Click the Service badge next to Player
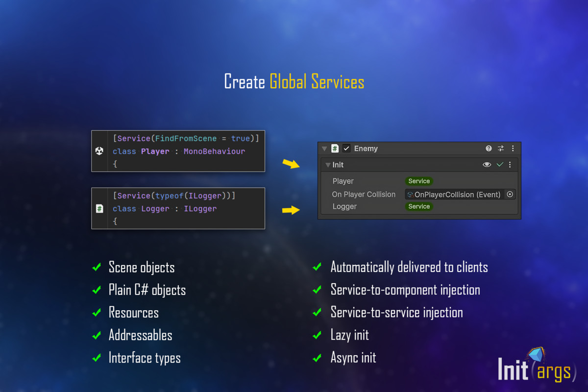 click(x=419, y=181)
